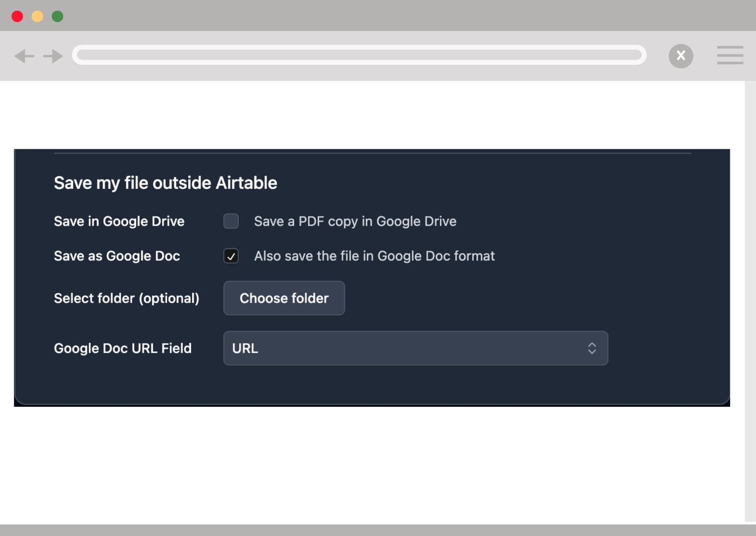This screenshot has width=756, height=536.
Task: Click the browser back arrow
Action: coord(24,56)
